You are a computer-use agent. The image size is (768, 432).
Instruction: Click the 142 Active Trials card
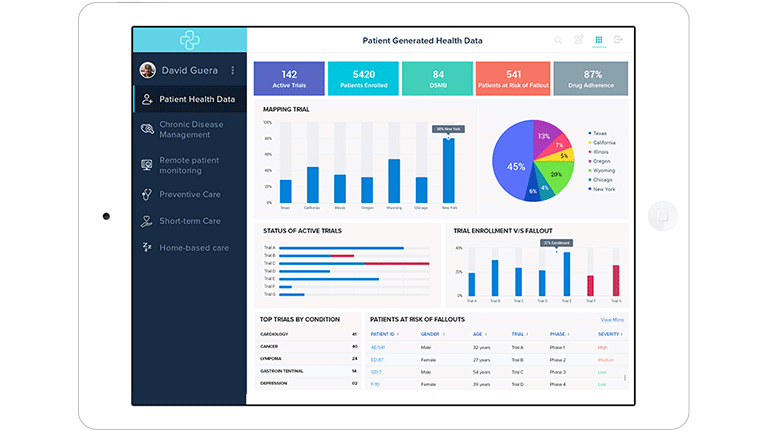pyautogui.click(x=288, y=79)
